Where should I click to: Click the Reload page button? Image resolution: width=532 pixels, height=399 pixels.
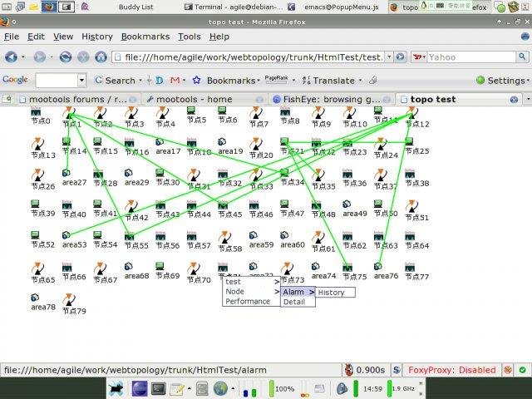coord(66,57)
